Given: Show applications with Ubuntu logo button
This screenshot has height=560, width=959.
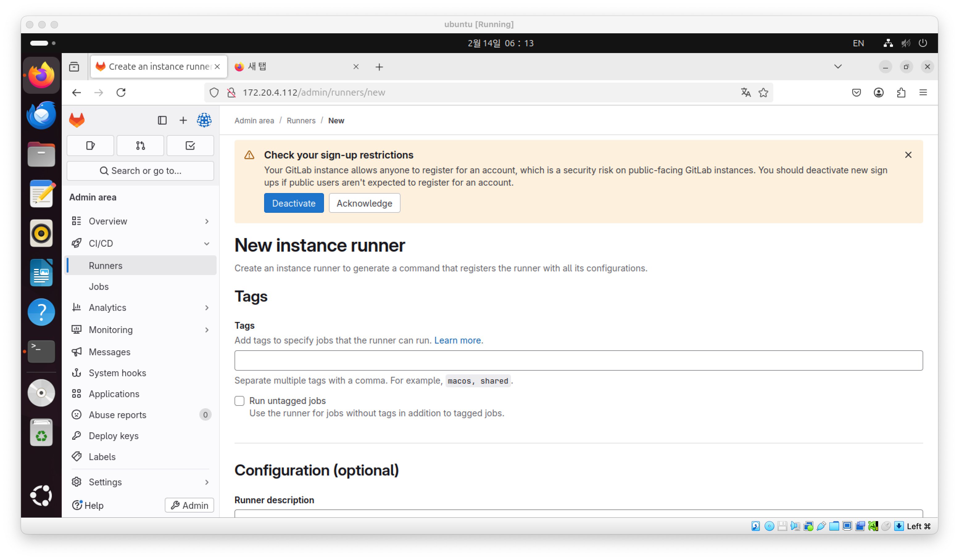Looking at the screenshot, I should [41, 496].
